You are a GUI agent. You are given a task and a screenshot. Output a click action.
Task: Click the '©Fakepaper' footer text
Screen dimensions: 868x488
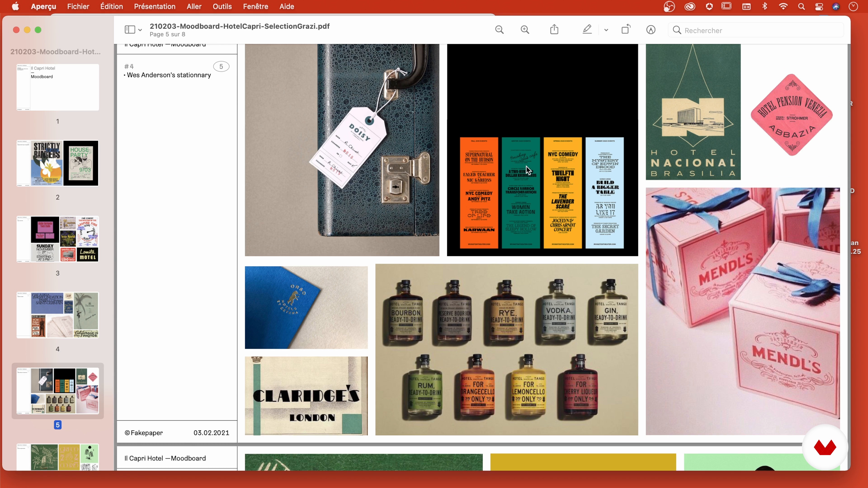coord(144,433)
